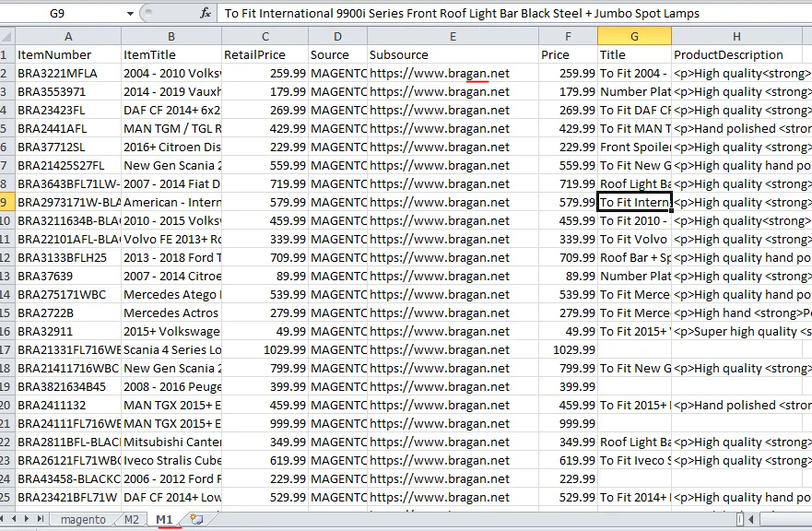812x531 pixels.
Task: Go to next sheet with tab navigation arrow
Action: click(x=27, y=518)
